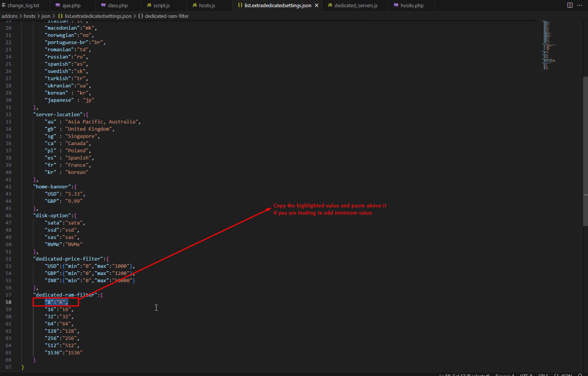588x376 pixels.
Task: Expand the addons breadcrumb folder
Action: click(x=9, y=16)
